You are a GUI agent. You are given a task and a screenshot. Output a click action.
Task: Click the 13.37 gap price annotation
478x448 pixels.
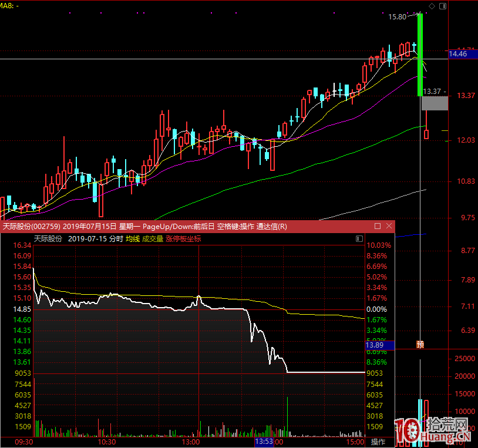[432, 91]
